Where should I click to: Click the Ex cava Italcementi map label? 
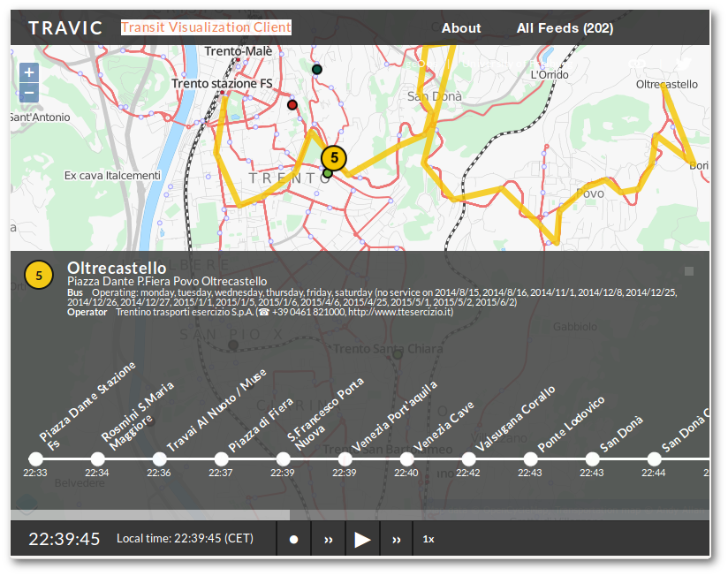pos(112,176)
